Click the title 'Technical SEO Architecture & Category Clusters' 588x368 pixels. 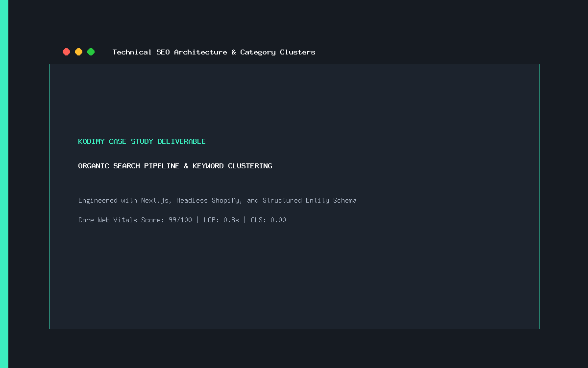click(x=214, y=52)
